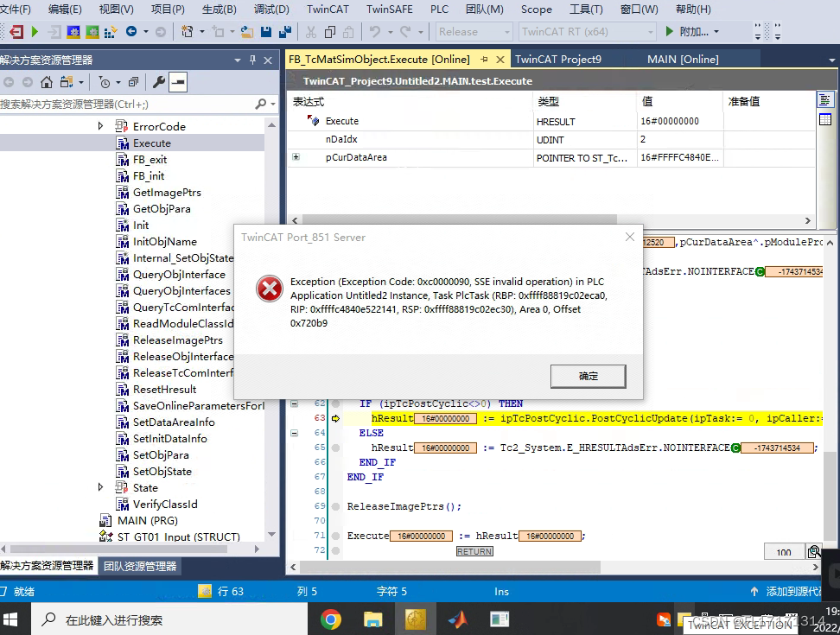Switch declaration to textual view icon
Screen dimensions: 840x635
[x=825, y=100]
